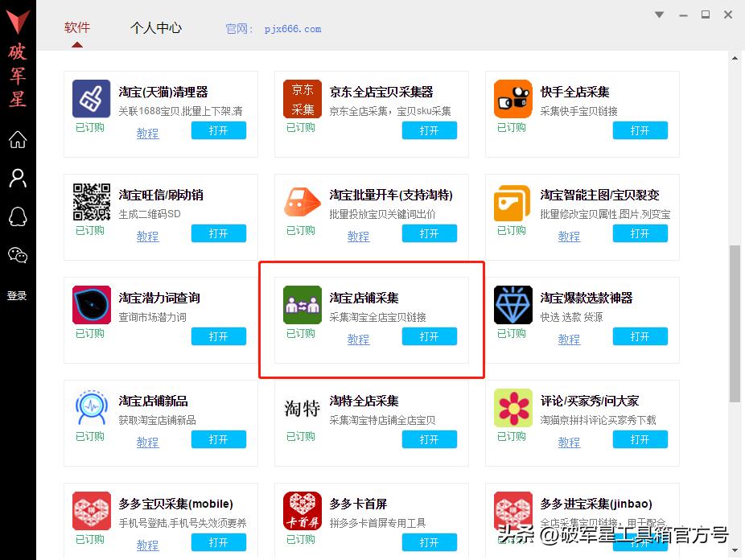Click the 多多卡首屏 icon
This screenshot has height=560, width=745.
click(x=303, y=511)
